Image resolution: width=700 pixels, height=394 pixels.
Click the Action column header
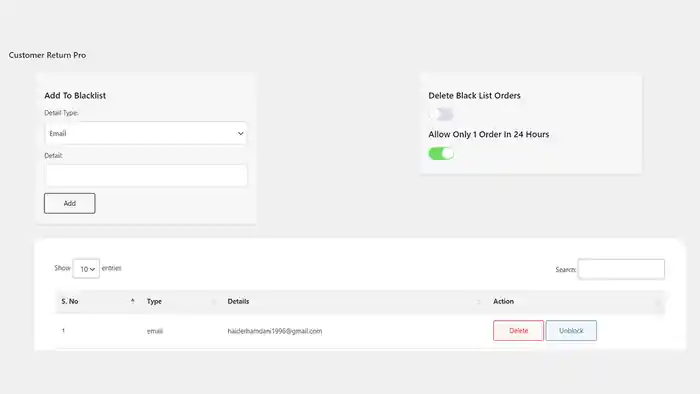(576, 302)
